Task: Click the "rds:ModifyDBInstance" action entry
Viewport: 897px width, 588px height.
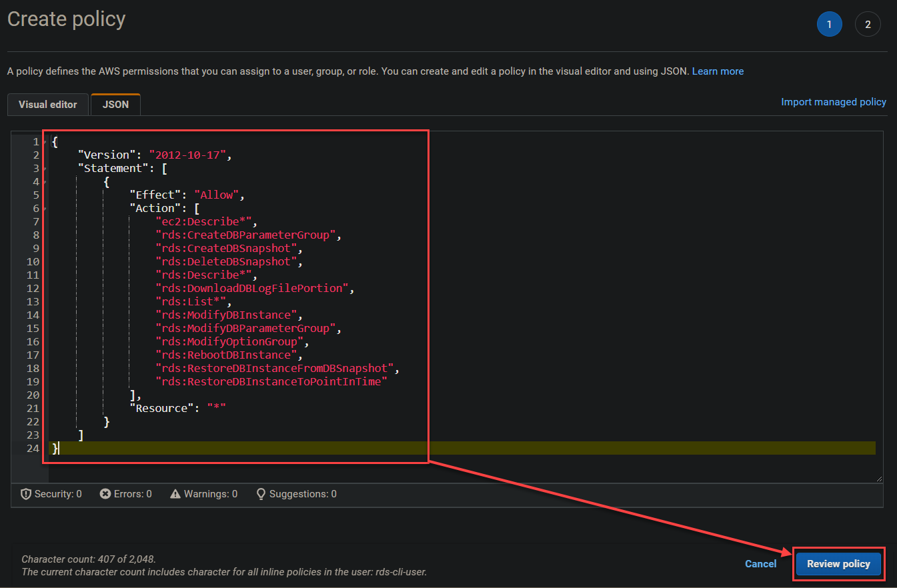Action: click(227, 315)
